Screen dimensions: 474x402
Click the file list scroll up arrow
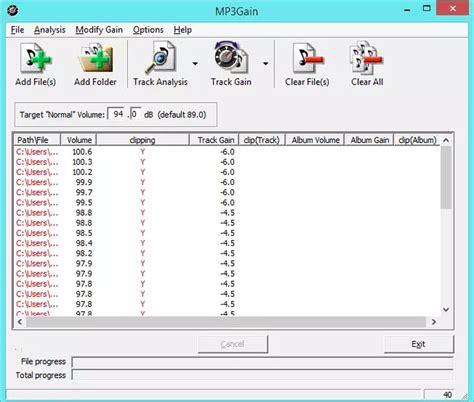click(446, 140)
